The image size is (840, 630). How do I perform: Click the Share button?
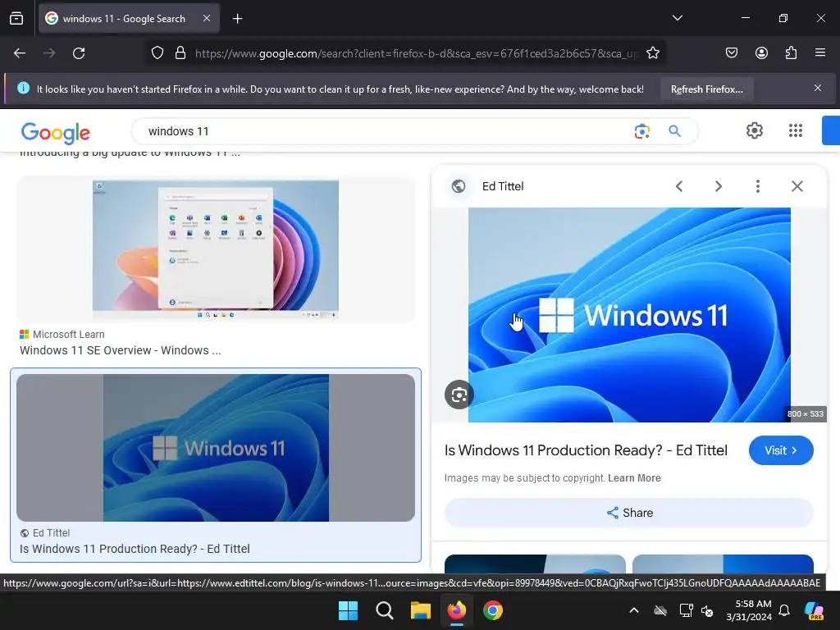[629, 513]
